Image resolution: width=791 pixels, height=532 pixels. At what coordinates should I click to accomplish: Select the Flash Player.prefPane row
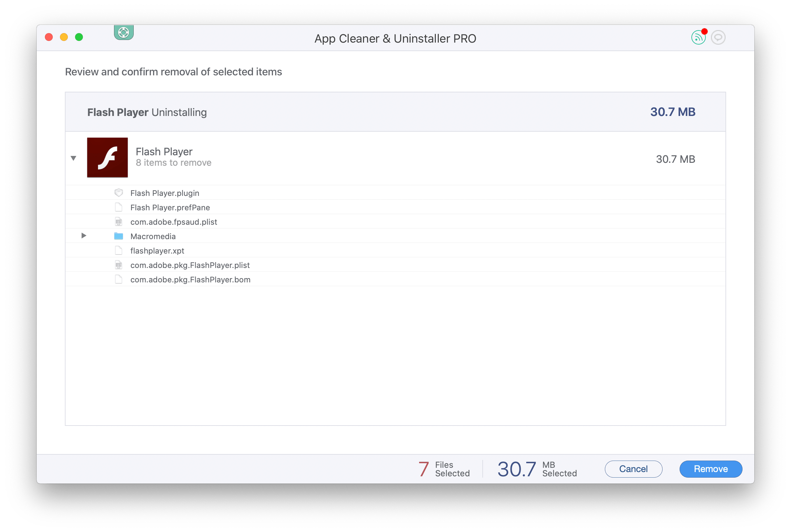coord(395,207)
